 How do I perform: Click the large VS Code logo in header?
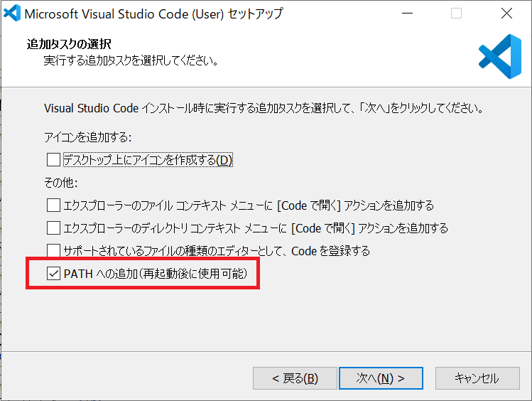click(500, 56)
